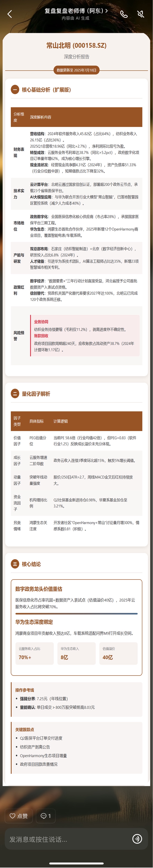Tap the 数字政务龙头价值重估 heading
Image resolution: width=153 pixels, height=868 pixels.
pyautogui.click(x=39, y=589)
